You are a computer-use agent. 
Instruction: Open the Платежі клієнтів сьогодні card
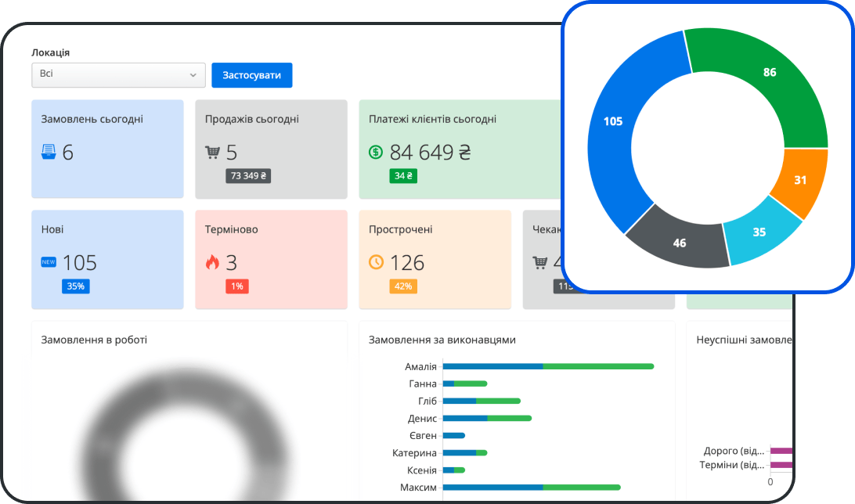pyautogui.click(x=460, y=149)
